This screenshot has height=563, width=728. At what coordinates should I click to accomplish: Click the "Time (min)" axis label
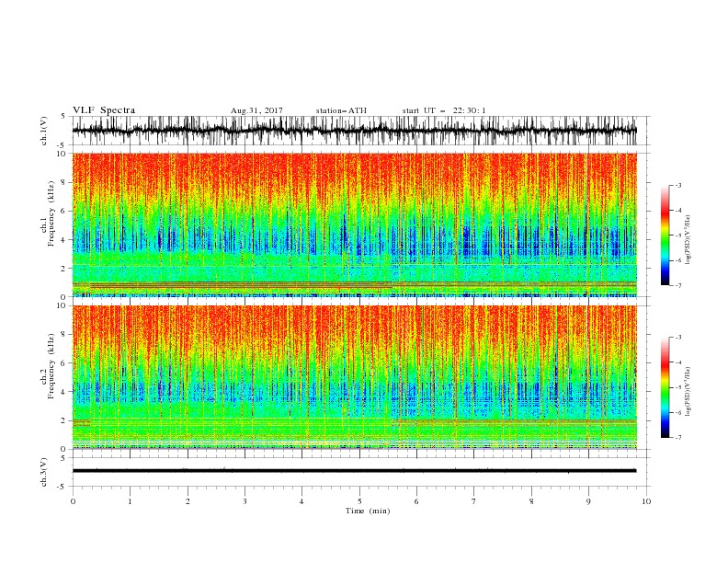[x=368, y=511]
